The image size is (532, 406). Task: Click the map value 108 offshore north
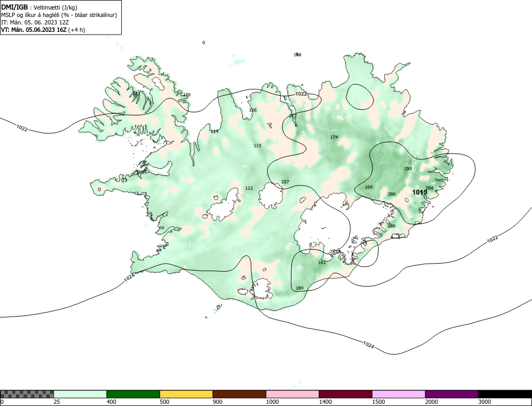point(297,55)
